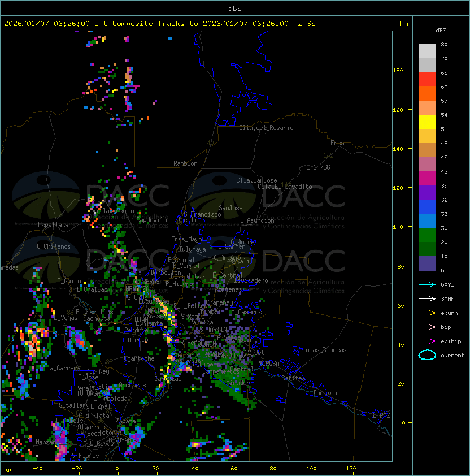Image resolution: width=470 pixels, height=476 pixels.
Task: Click the 'E_Challao' map label
Action: click(x=92, y=289)
